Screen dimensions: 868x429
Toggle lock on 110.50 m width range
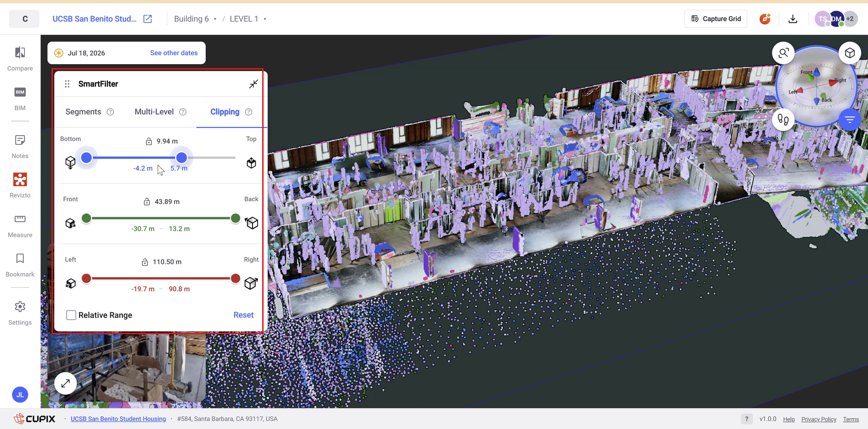point(145,262)
